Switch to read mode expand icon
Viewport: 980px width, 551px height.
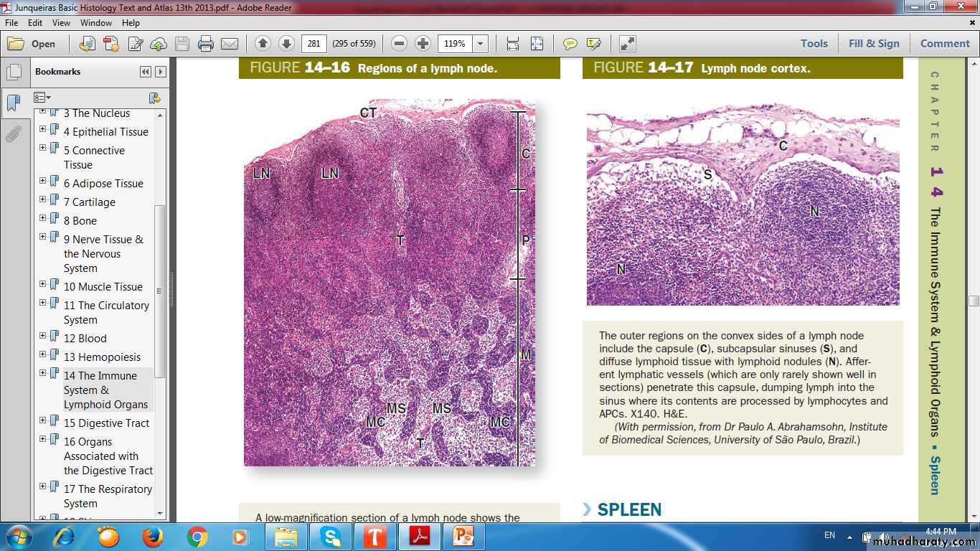pos(628,44)
